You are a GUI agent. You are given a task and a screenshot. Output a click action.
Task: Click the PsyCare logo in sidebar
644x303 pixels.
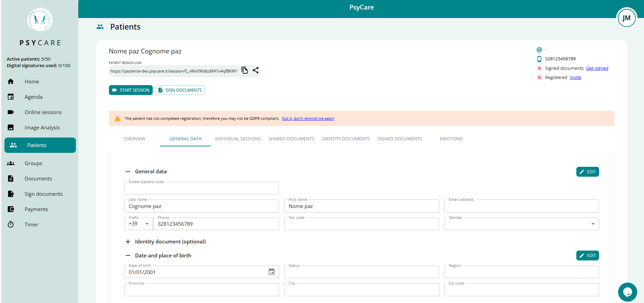(40, 20)
